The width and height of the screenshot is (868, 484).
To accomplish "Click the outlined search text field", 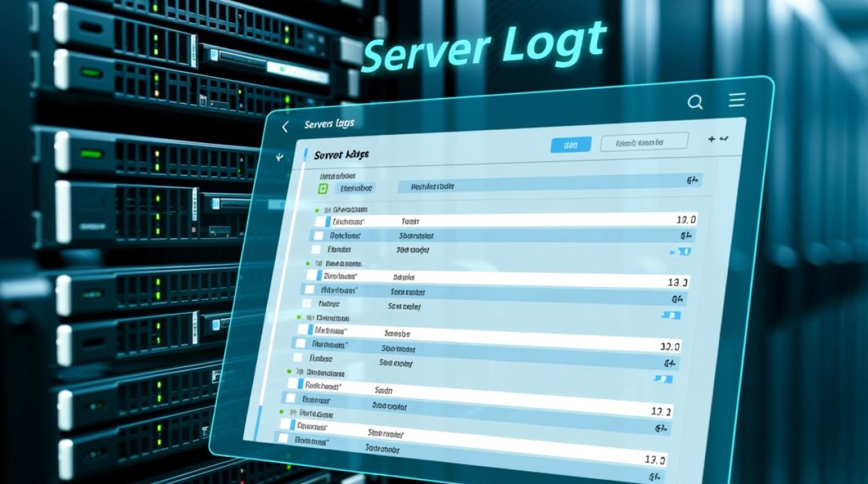I will click(x=644, y=143).
